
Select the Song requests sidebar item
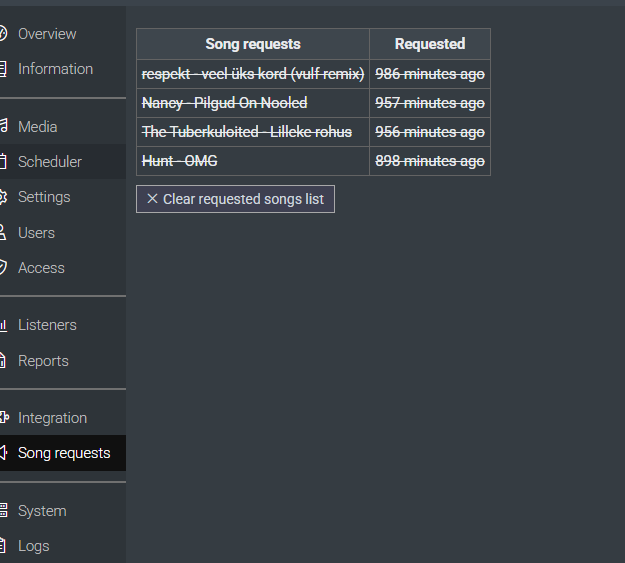point(64,453)
